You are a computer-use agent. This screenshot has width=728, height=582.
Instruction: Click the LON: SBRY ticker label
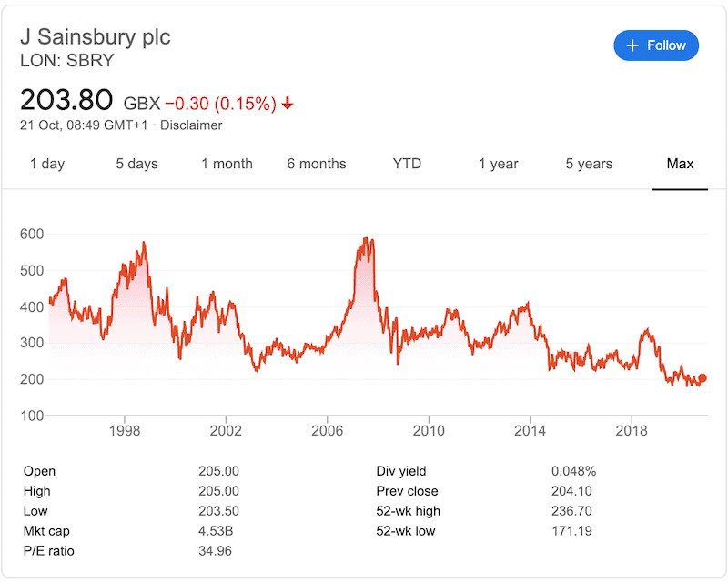(66, 61)
